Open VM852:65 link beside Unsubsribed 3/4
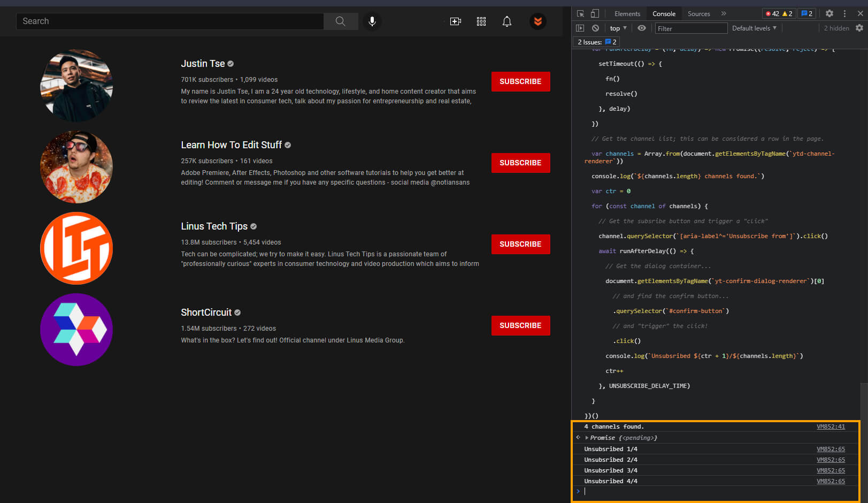The height and width of the screenshot is (503, 868). click(x=831, y=470)
